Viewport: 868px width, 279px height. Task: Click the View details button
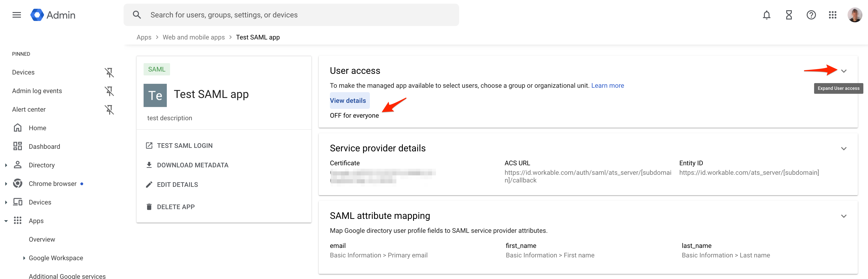coord(348,101)
